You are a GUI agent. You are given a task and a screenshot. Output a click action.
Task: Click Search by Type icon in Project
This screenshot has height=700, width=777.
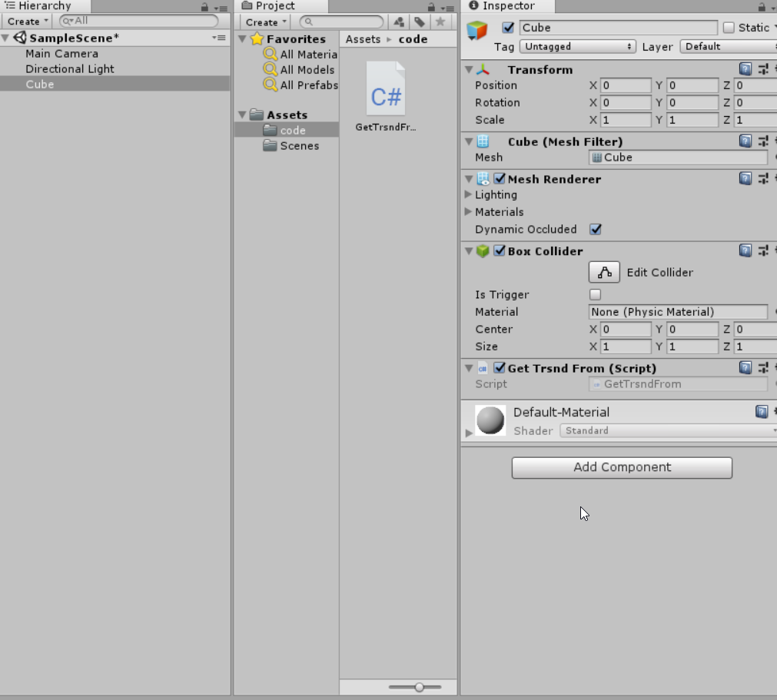pos(399,22)
